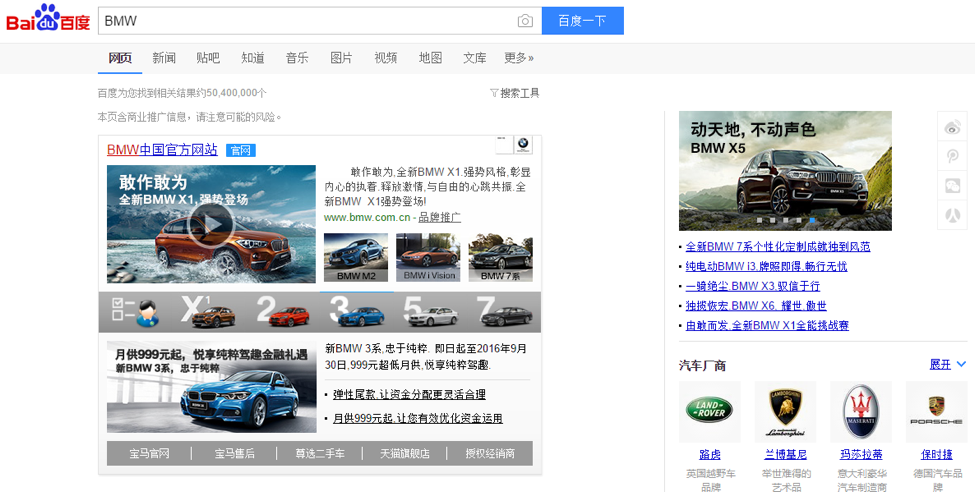Select the active blue carousel dot
Viewport: 975px width, 492px height.
[812, 220]
